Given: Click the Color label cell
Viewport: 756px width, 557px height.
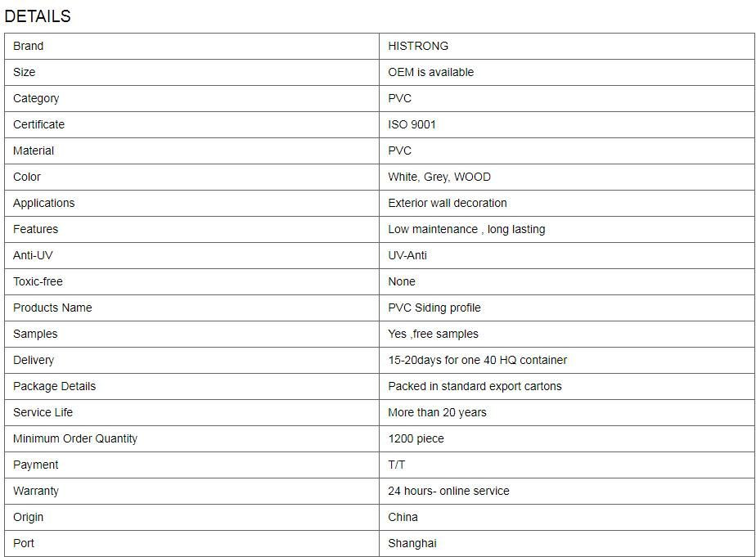Looking at the screenshot, I should point(192,177).
